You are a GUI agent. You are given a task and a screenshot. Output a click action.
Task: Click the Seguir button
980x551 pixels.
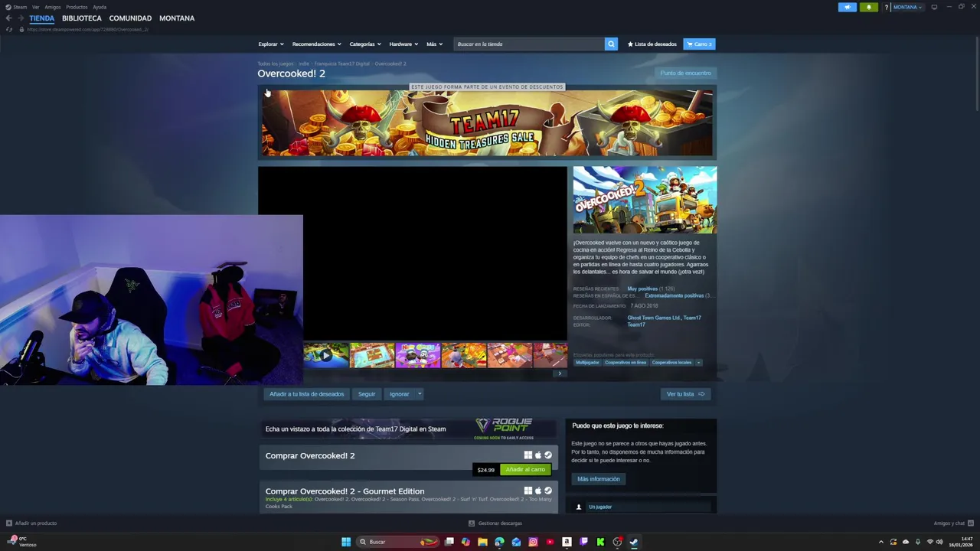click(367, 394)
